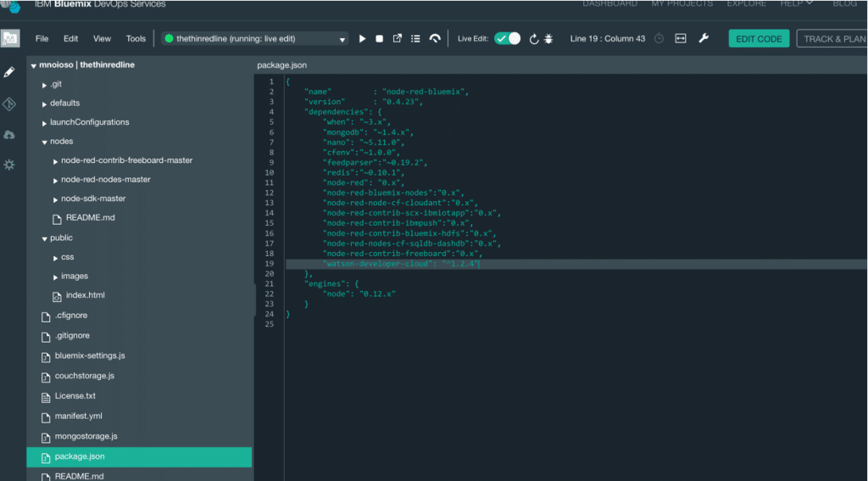The image size is (868, 481).
Task: Click the package.json editor tab title
Action: [x=281, y=64]
